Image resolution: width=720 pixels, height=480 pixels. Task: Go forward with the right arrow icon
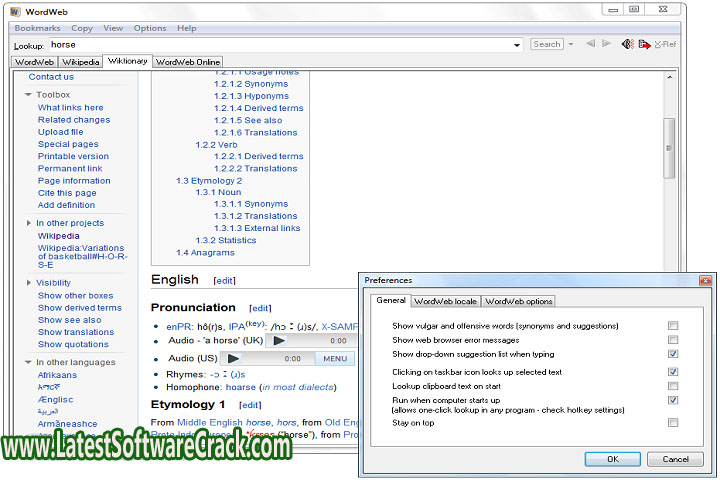click(606, 44)
